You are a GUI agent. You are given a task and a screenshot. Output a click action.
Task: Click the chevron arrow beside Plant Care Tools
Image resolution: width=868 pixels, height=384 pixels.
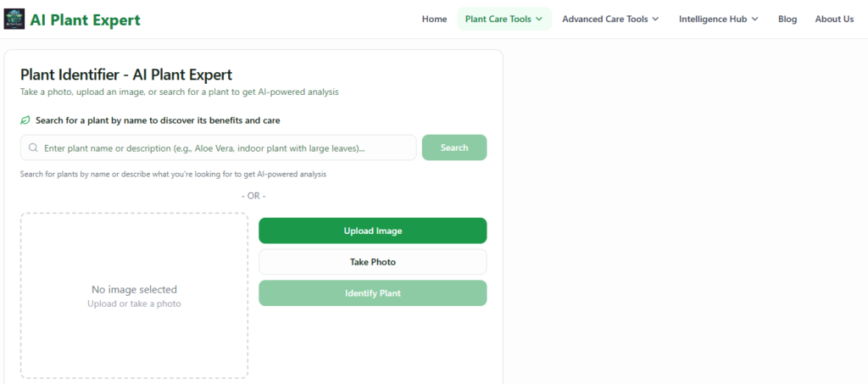[539, 19]
